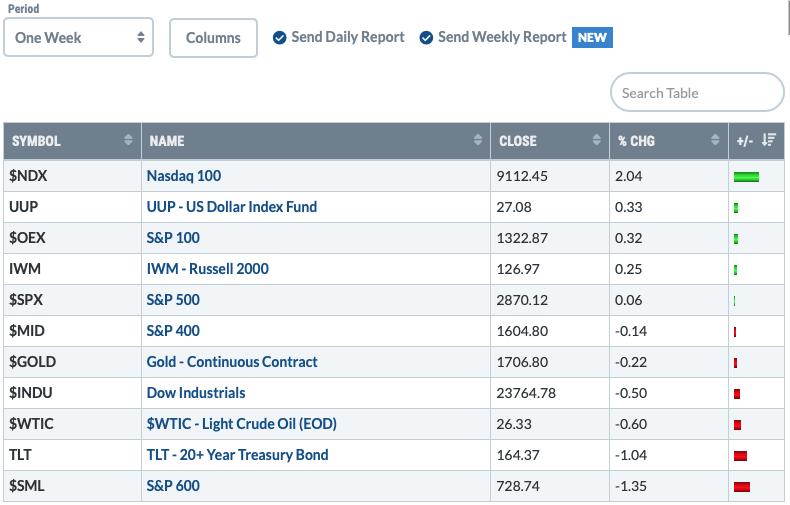Image resolution: width=790 pixels, height=505 pixels.
Task: Select the $GOLD symbol cell
Action: pos(73,362)
